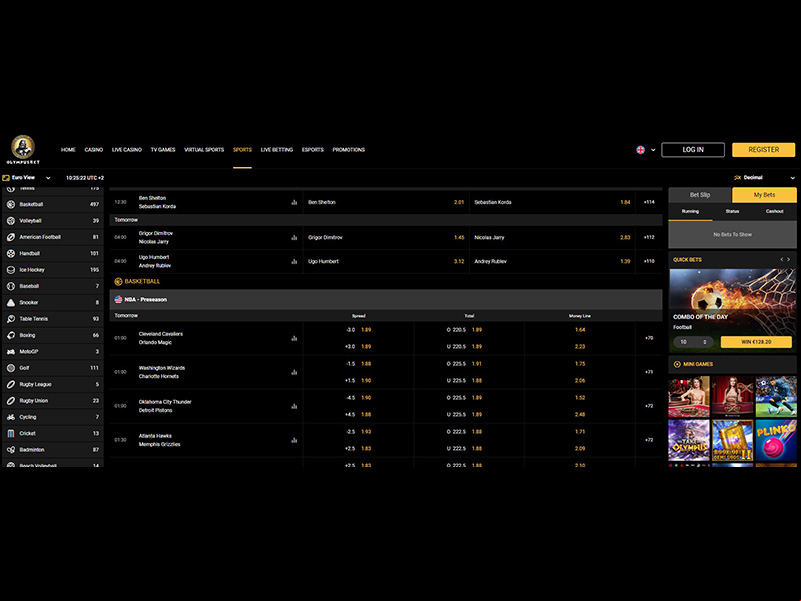Show stats for Cavaliers vs Magic game
This screenshot has width=801, height=601.
[294, 338]
